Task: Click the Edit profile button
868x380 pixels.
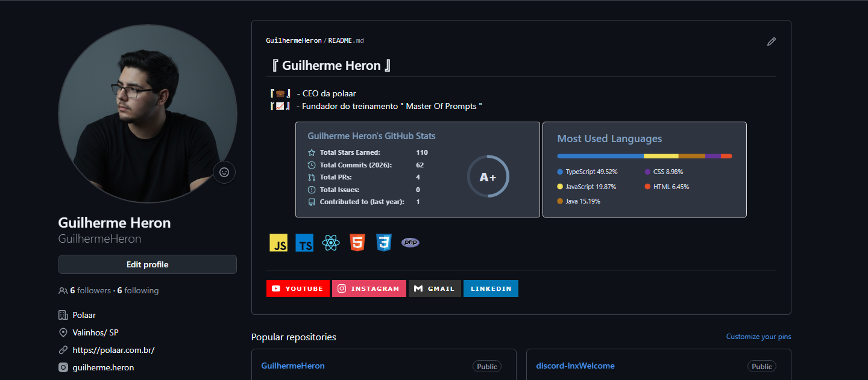Action: pyautogui.click(x=147, y=264)
